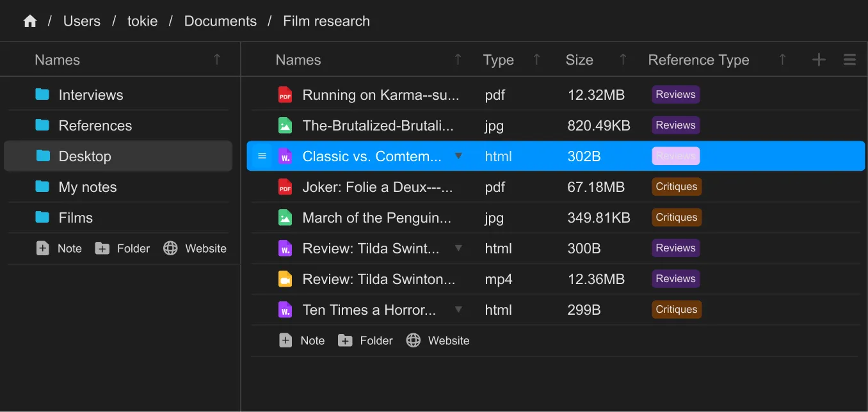Click the video icon for Tilda Swinton mp4
This screenshot has height=412, width=868.
point(285,280)
